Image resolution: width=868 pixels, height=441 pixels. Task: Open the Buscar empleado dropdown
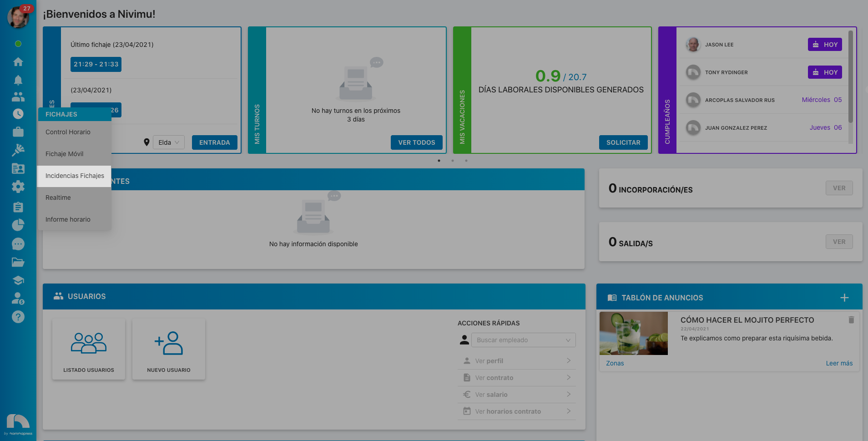[523, 340]
